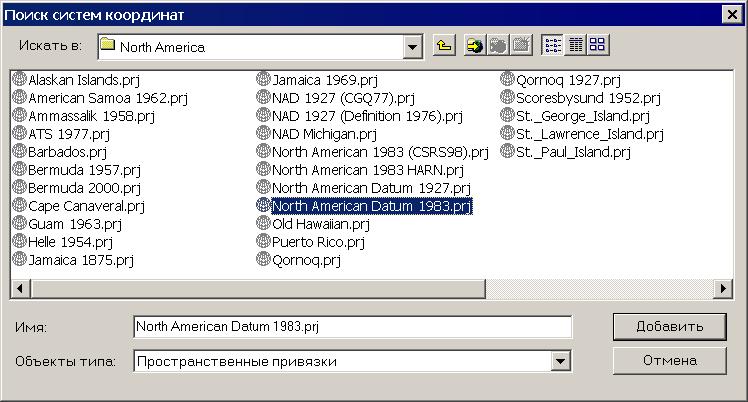Switch to List view
The width and height of the screenshot is (748, 402).
click(552, 46)
